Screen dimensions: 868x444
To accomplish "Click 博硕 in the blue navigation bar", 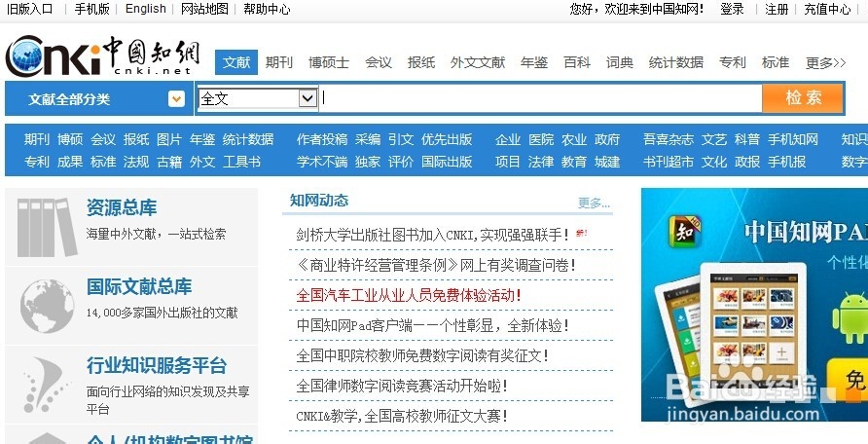I will coord(70,139).
